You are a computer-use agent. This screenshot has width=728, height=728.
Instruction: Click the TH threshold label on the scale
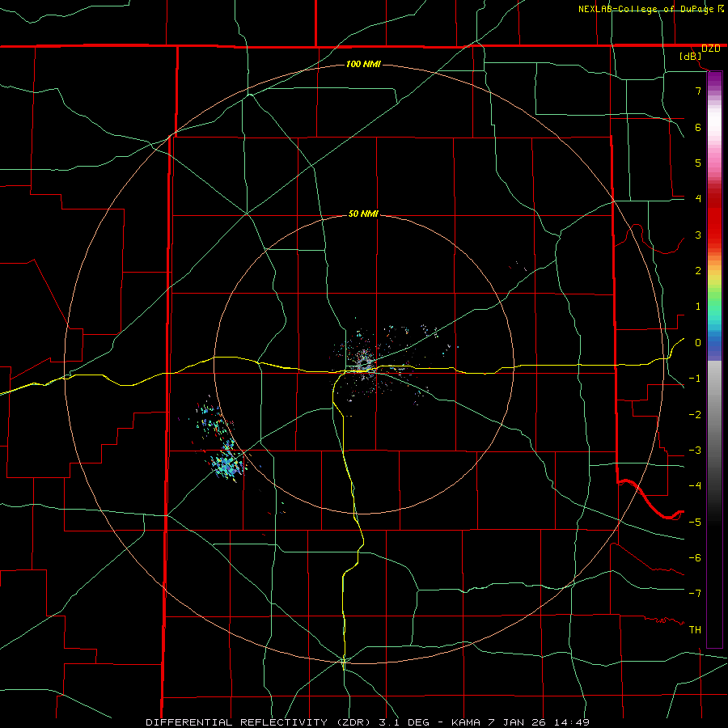(x=695, y=630)
